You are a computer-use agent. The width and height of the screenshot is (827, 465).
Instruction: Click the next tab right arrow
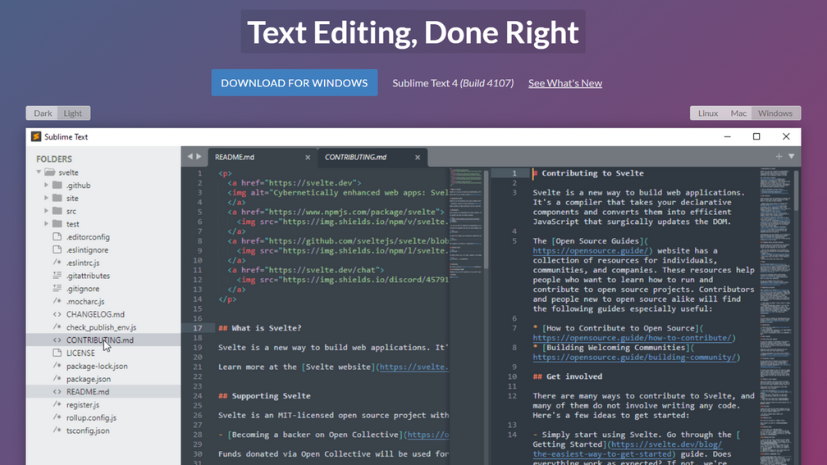[x=199, y=157]
